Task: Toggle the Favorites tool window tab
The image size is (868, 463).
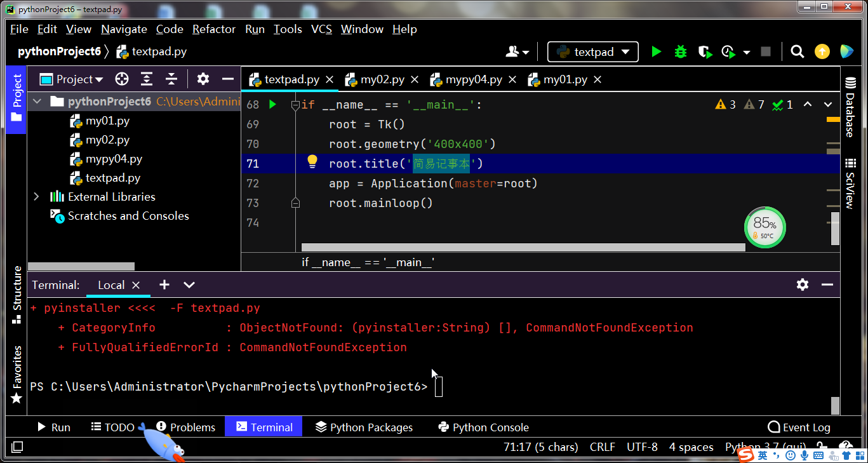Action: click(x=17, y=375)
